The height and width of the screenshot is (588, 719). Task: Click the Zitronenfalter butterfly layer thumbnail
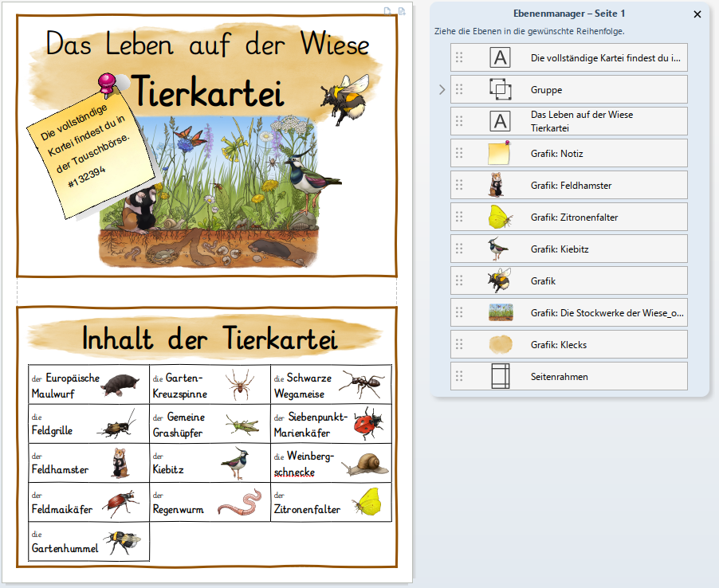point(500,217)
